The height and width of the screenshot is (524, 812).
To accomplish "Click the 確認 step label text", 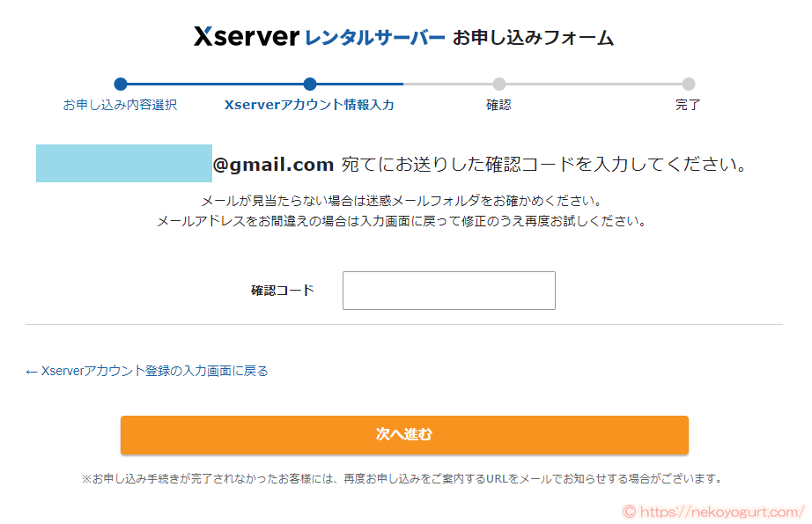I will (x=499, y=105).
